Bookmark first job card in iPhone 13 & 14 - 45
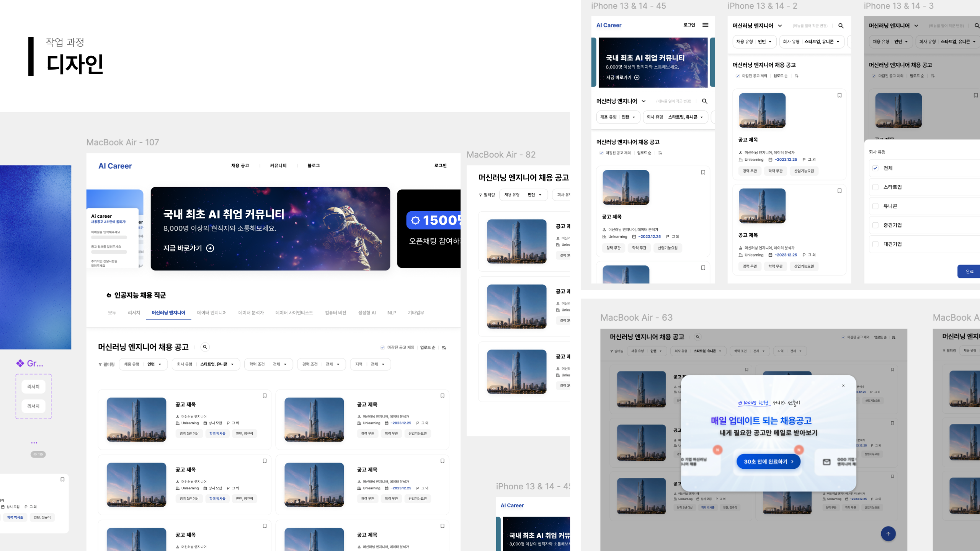The height and width of the screenshot is (551, 980). tap(703, 172)
